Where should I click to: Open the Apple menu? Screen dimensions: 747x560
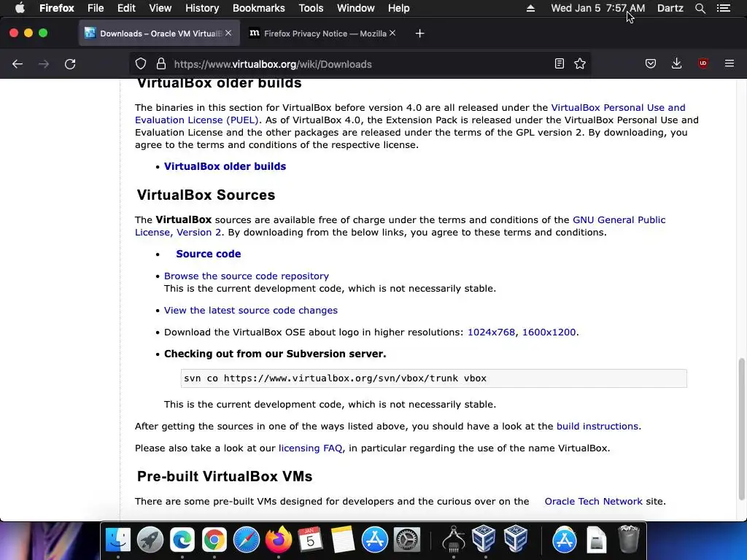(x=20, y=8)
